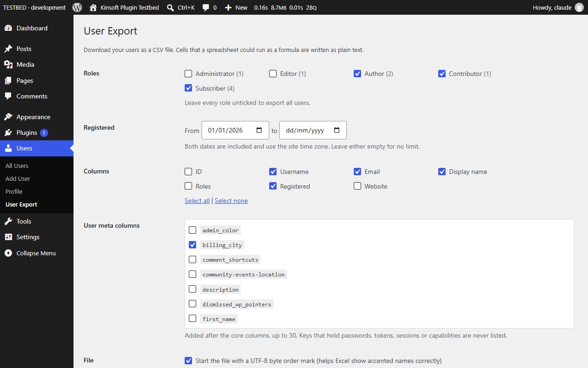Viewport: 588px width, 368px height.
Task: Open the Howdy, claude account menu
Action: [x=558, y=7]
